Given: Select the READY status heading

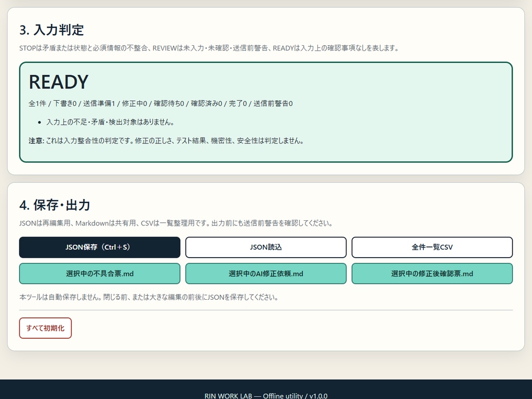Looking at the screenshot, I should (58, 82).
